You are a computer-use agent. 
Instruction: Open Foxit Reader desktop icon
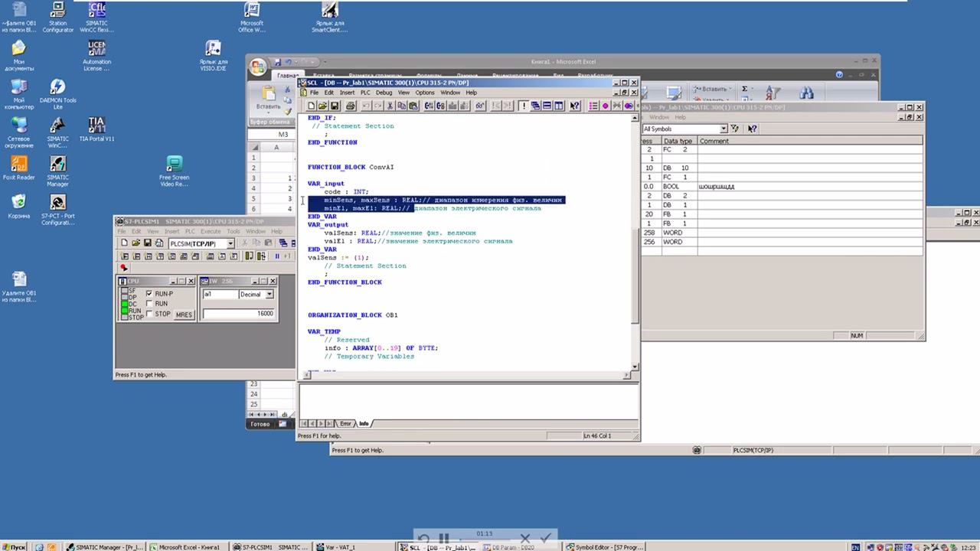point(19,168)
